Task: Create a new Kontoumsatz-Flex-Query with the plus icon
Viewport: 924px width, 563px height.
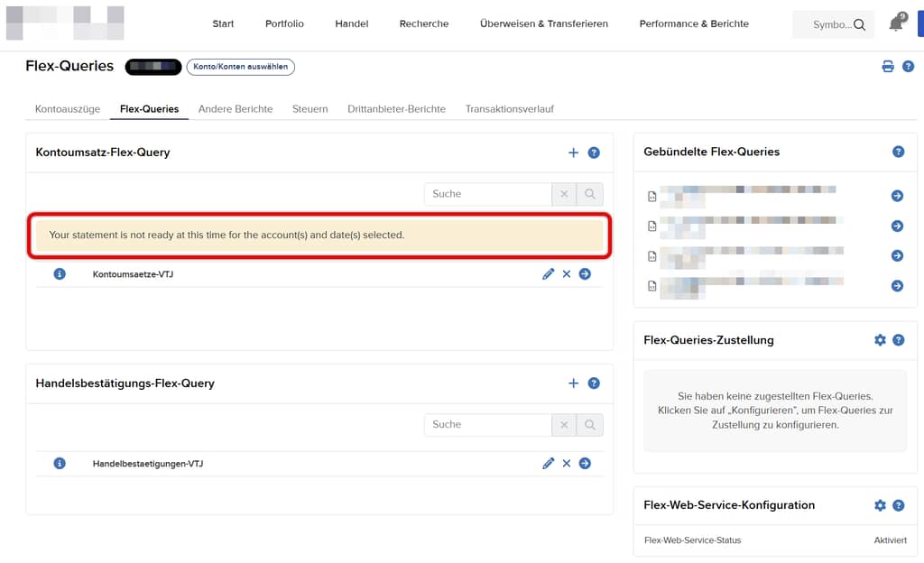Action: click(x=573, y=152)
